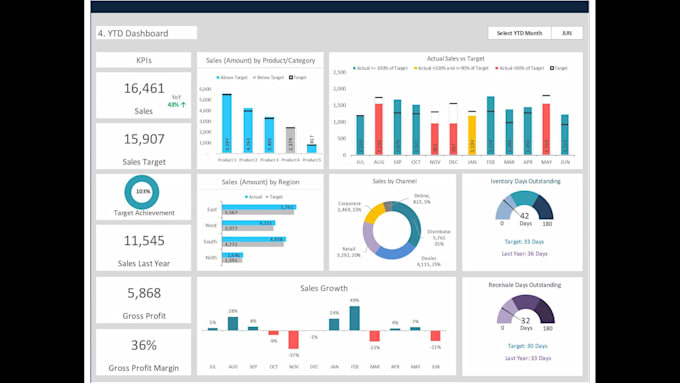680x383 pixels.
Task: Click the Receivable Days Outstanding title
Action: (525, 285)
